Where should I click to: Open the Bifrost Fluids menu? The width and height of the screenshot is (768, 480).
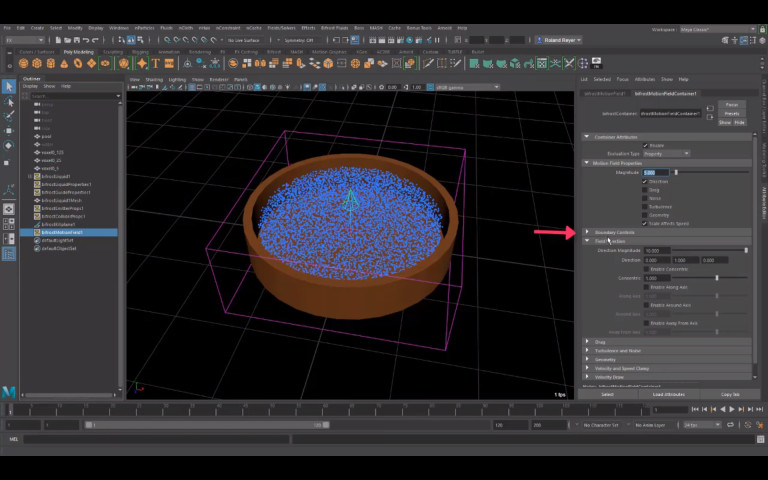335,28
